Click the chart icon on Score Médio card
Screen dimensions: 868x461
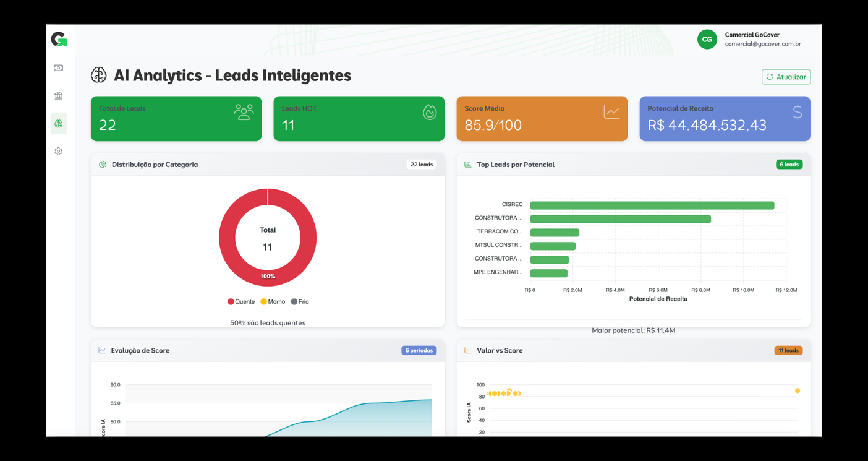(611, 112)
